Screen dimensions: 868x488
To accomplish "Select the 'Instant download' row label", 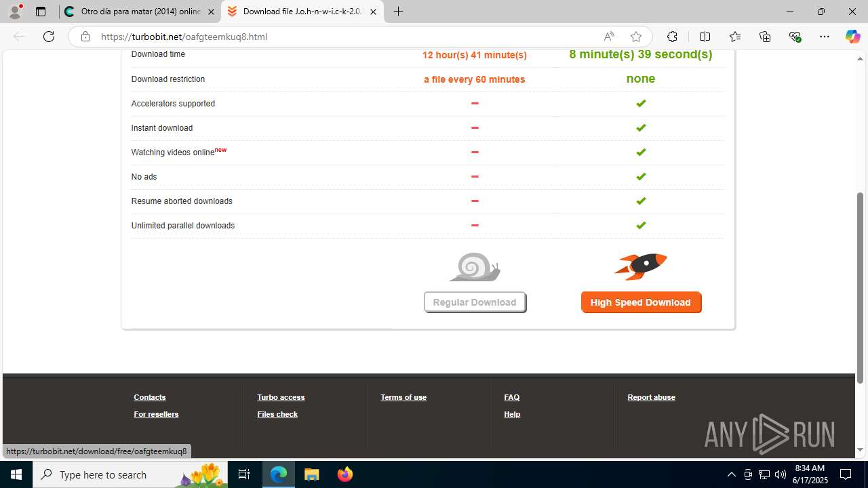I will click(162, 128).
